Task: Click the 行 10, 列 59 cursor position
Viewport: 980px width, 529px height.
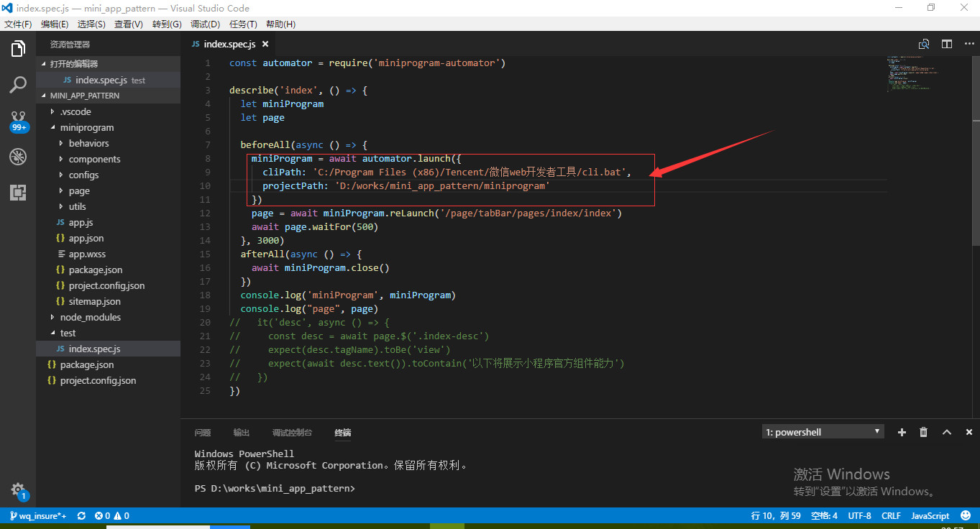Action: [776, 515]
